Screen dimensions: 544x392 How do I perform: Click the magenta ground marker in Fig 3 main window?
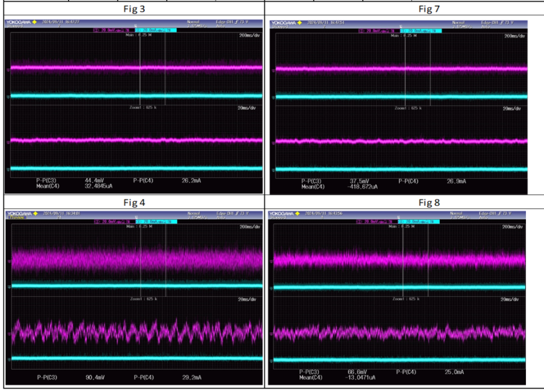pyautogui.click(x=8, y=70)
